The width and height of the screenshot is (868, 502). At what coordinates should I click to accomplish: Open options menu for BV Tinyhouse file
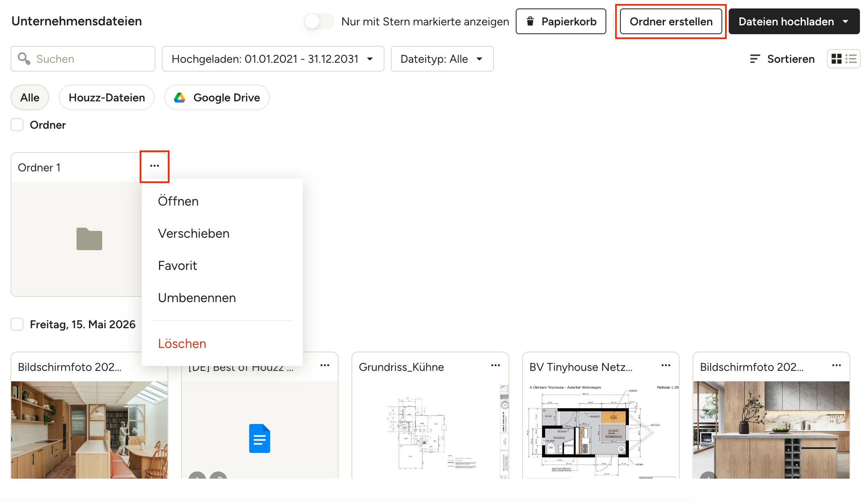666,366
